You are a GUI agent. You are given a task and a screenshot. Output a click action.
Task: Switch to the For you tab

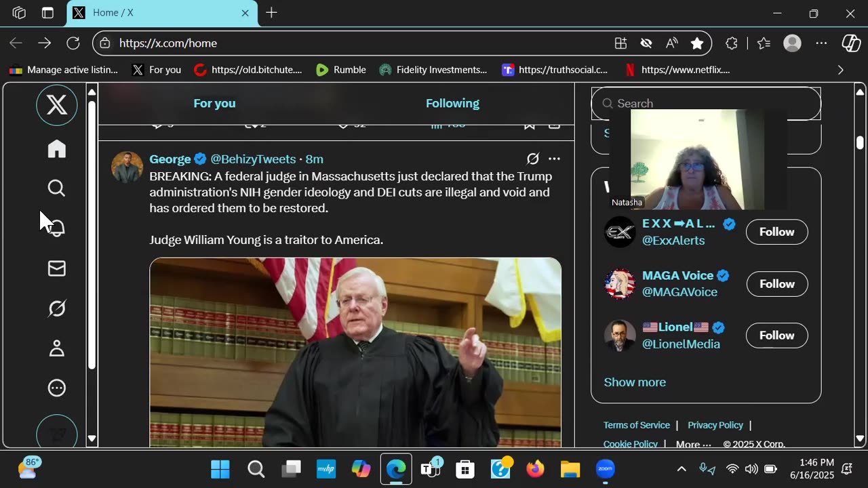coord(214,103)
